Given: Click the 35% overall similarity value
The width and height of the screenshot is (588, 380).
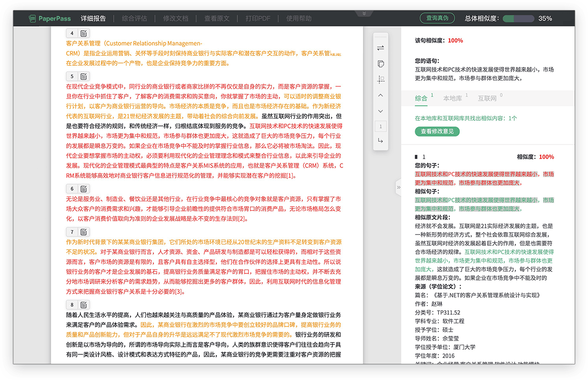Looking at the screenshot, I should [x=545, y=18].
